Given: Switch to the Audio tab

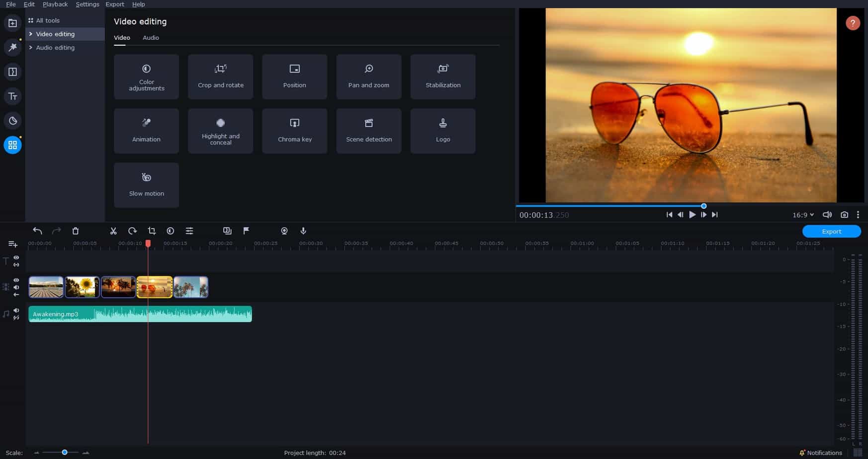Looking at the screenshot, I should [x=151, y=37].
